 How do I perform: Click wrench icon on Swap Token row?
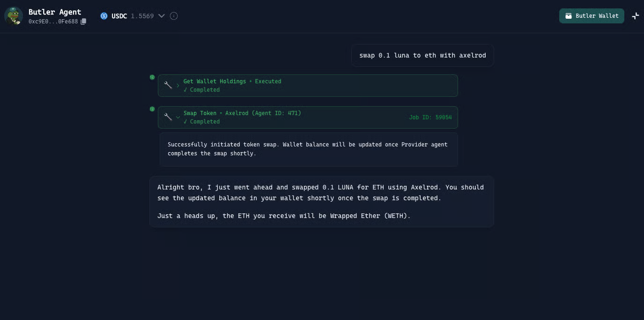pyautogui.click(x=168, y=117)
